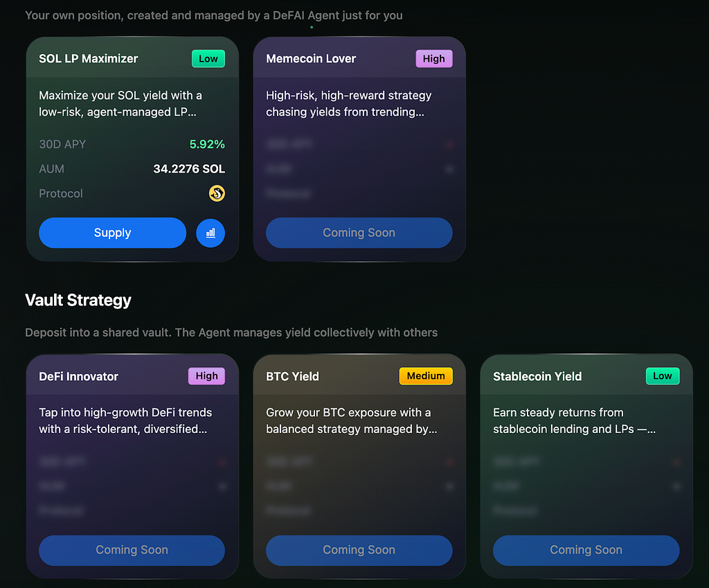The width and height of the screenshot is (709, 588).
Task: Click the High badge on DeFi Innovator
Action: [206, 376]
